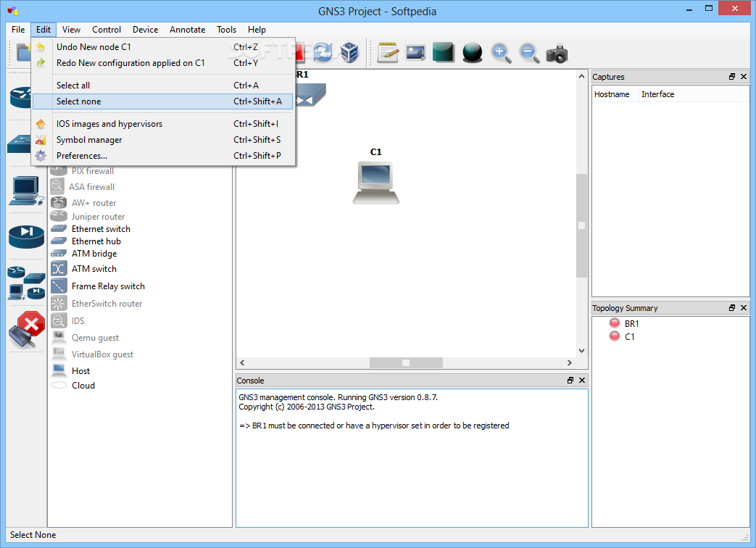Open IOS images and hypervisors
756x548 pixels.
pos(163,124)
